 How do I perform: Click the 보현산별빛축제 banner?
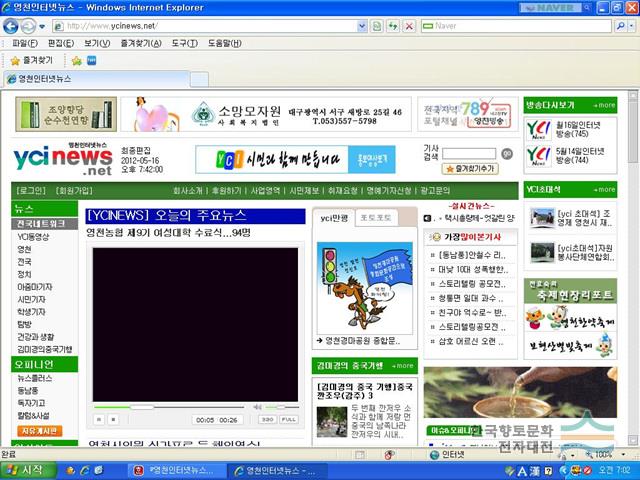click(x=570, y=345)
